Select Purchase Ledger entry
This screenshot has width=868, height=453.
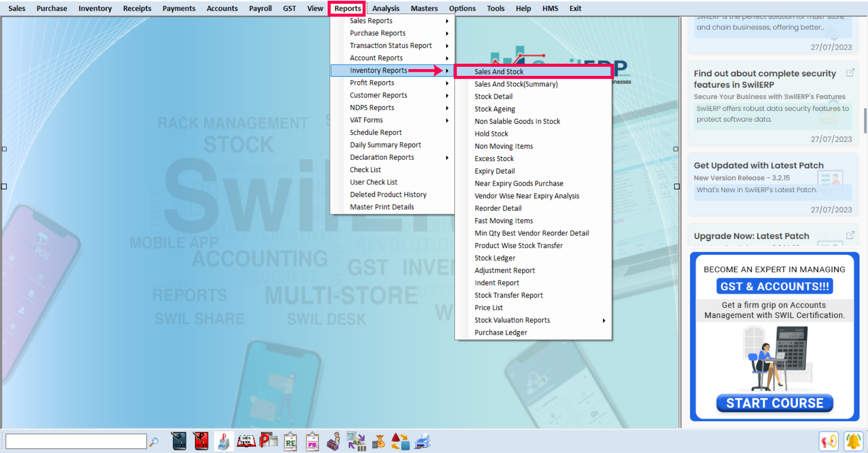click(533, 332)
